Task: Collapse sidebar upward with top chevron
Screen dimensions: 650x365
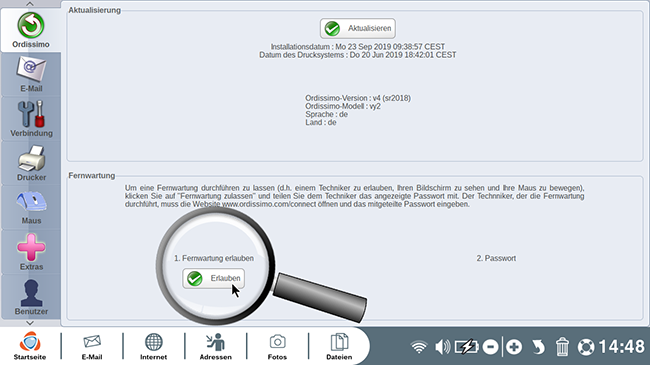Action: pos(30,4)
